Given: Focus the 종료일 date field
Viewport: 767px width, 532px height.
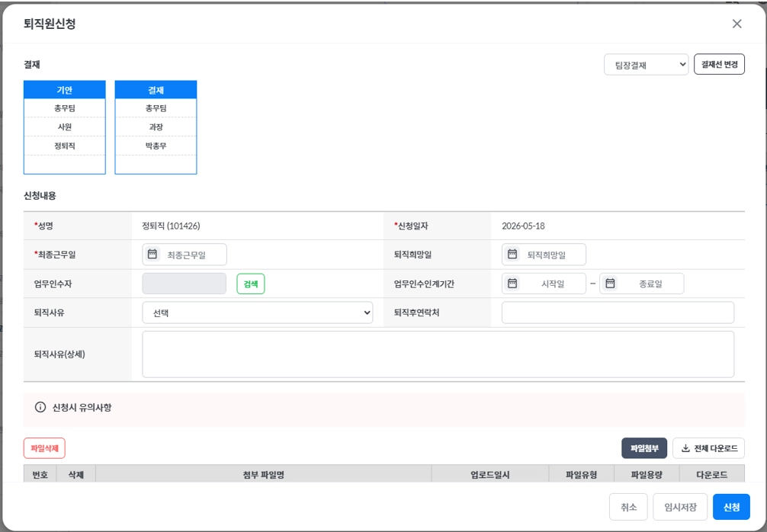Looking at the screenshot, I should click(x=642, y=284).
